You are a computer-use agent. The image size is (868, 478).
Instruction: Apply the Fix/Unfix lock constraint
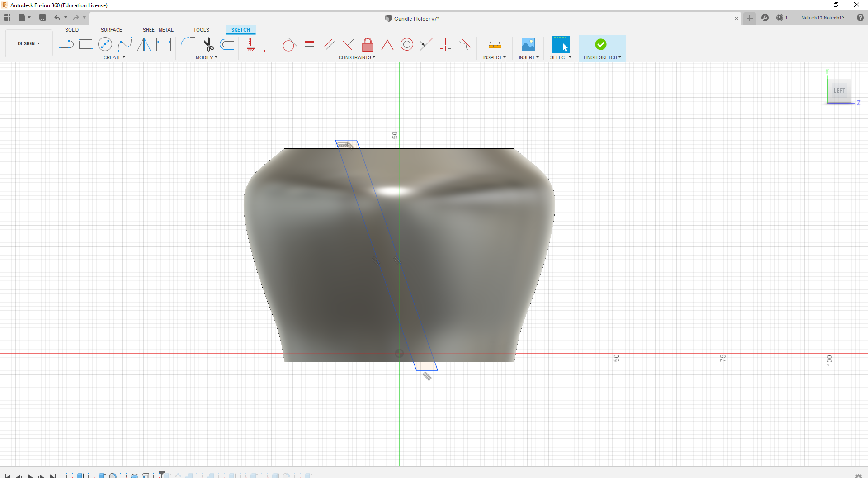[368, 44]
